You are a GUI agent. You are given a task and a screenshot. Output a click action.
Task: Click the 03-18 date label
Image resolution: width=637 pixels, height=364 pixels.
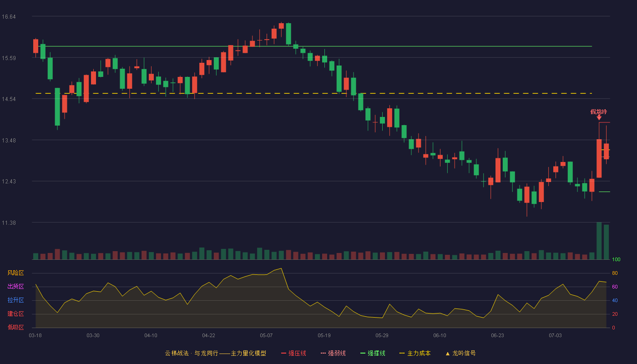pyautogui.click(x=35, y=335)
